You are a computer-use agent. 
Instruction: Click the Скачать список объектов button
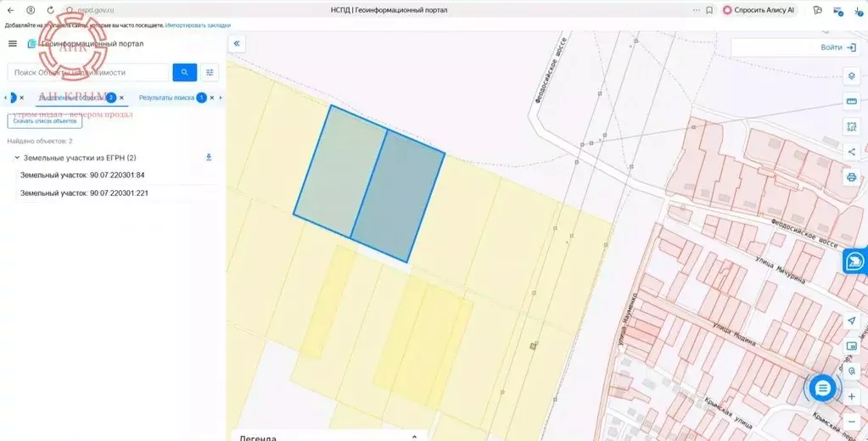(44, 121)
